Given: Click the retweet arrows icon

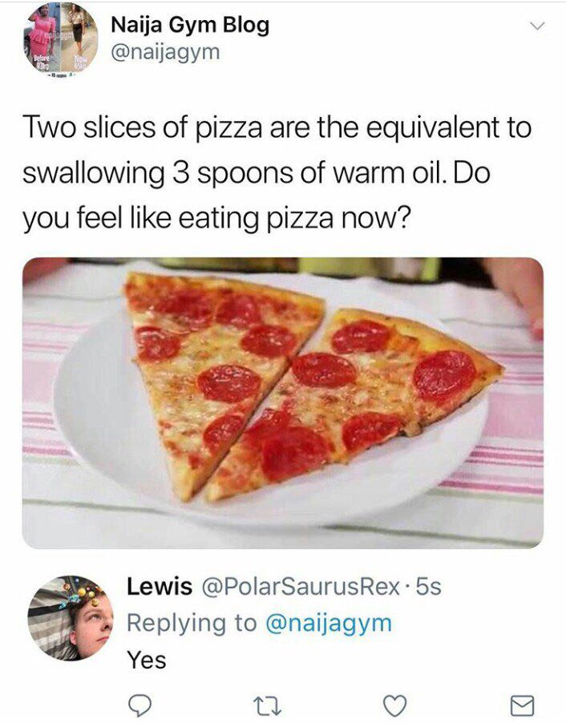Looking at the screenshot, I should [266, 706].
